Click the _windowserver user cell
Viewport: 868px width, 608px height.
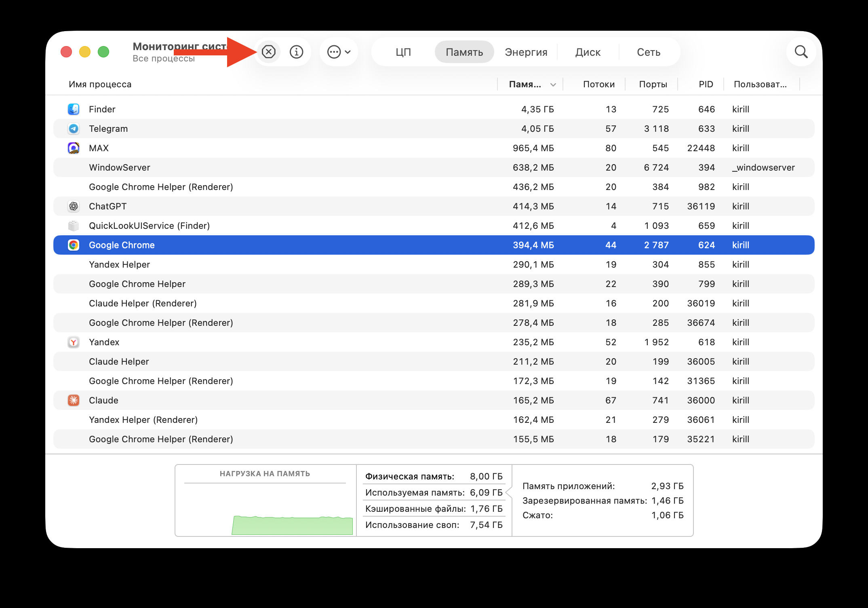[x=763, y=167]
